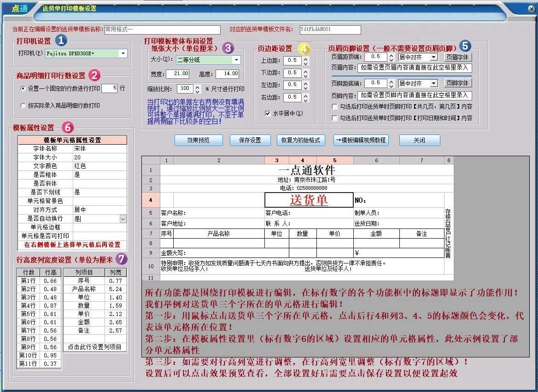Open the Fujitsu DPK8300E+ printer dropdown
Viewport: 538px width, 392px height.
pos(123,53)
